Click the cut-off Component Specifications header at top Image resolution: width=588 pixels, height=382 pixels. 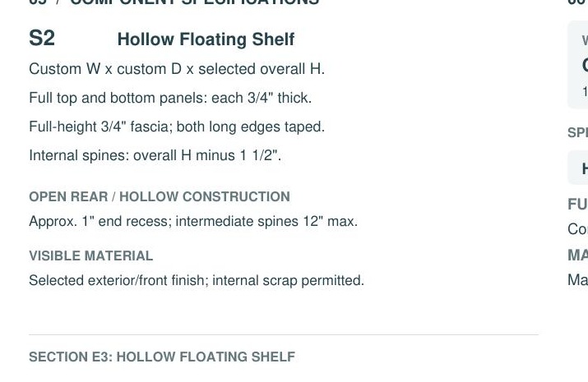click(x=174, y=2)
